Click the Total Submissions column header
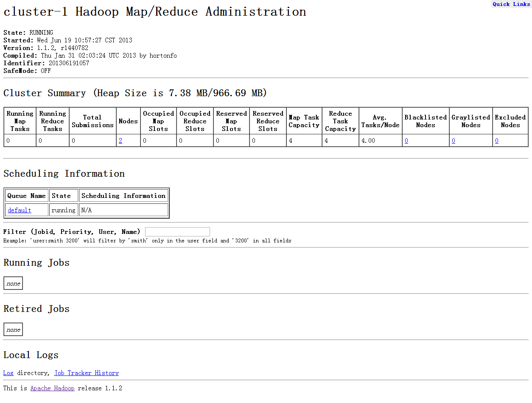532x403 pixels. click(x=92, y=121)
